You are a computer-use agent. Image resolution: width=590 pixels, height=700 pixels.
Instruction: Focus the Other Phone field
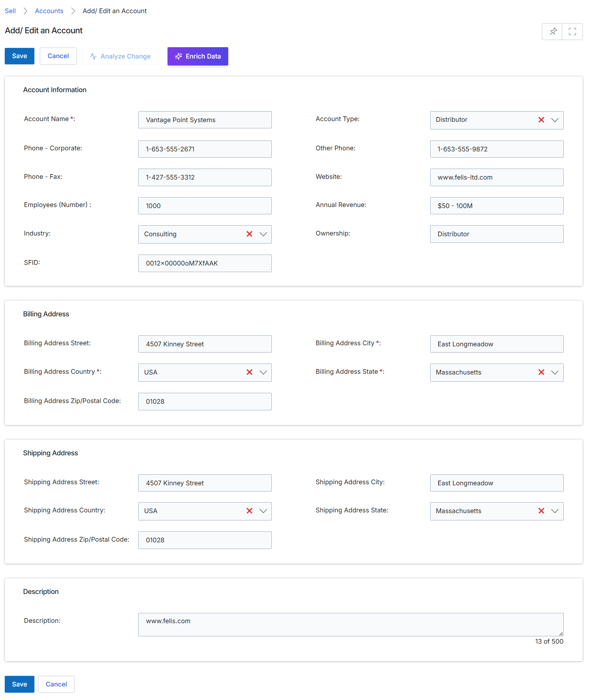pos(497,149)
